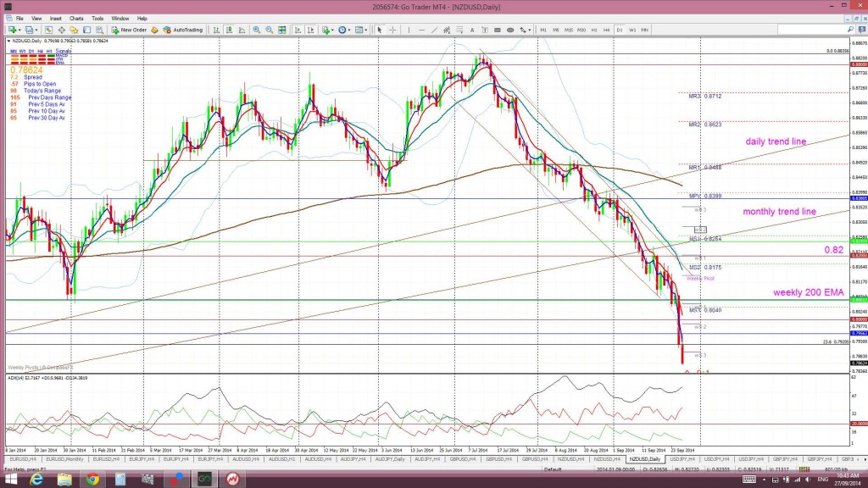Toggle the H4 timeframe button
868x488 pixels.
(607, 30)
